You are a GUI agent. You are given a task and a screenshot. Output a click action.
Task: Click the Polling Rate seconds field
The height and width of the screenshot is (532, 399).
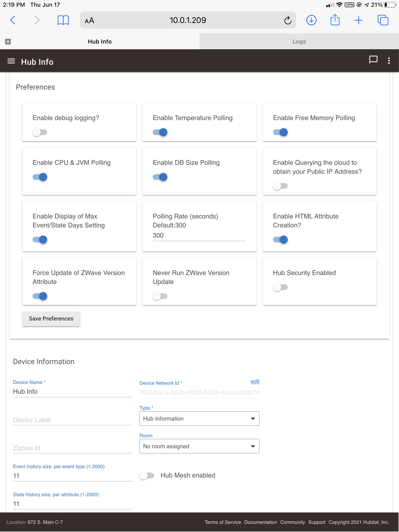pos(199,235)
